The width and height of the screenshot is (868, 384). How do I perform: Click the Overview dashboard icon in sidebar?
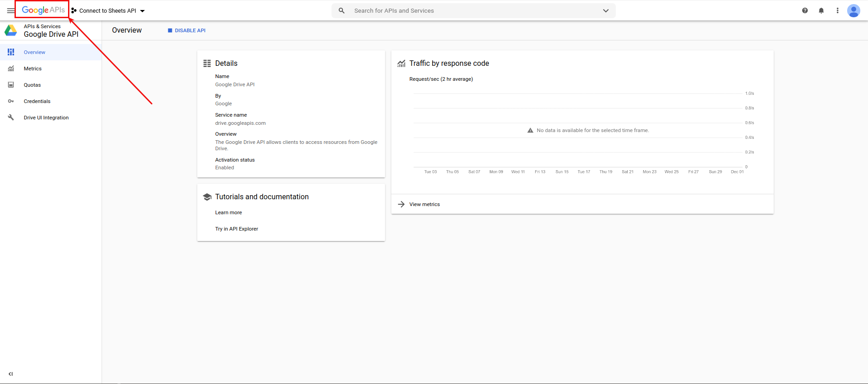coord(11,52)
